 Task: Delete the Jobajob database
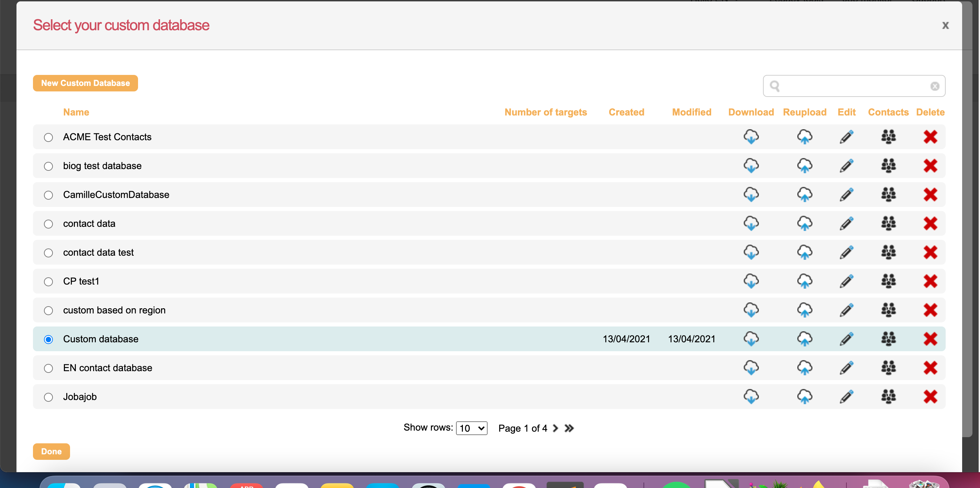coord(930,397)
